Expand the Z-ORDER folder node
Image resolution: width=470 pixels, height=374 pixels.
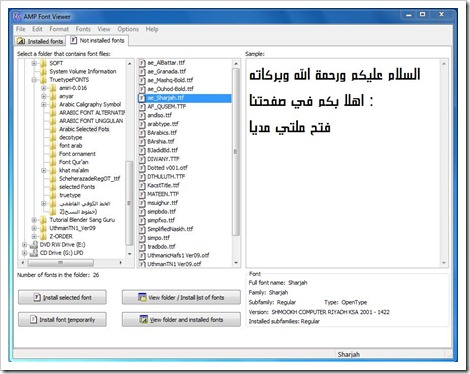[x=34, y=236]
